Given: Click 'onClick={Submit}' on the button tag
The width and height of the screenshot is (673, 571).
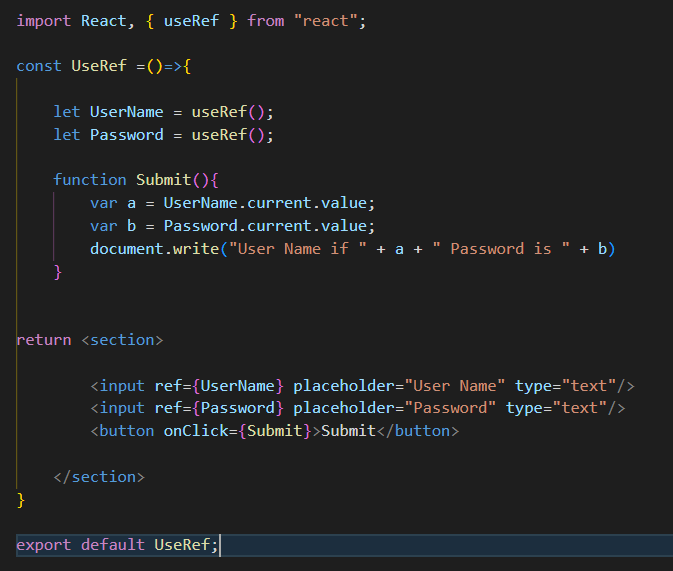Looking at the screenshot, I should 237,431.
